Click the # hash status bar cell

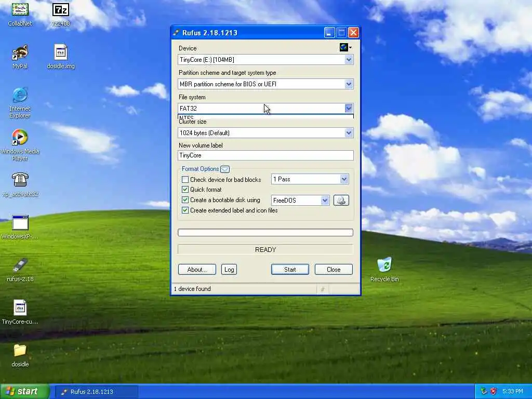point(323,289)
